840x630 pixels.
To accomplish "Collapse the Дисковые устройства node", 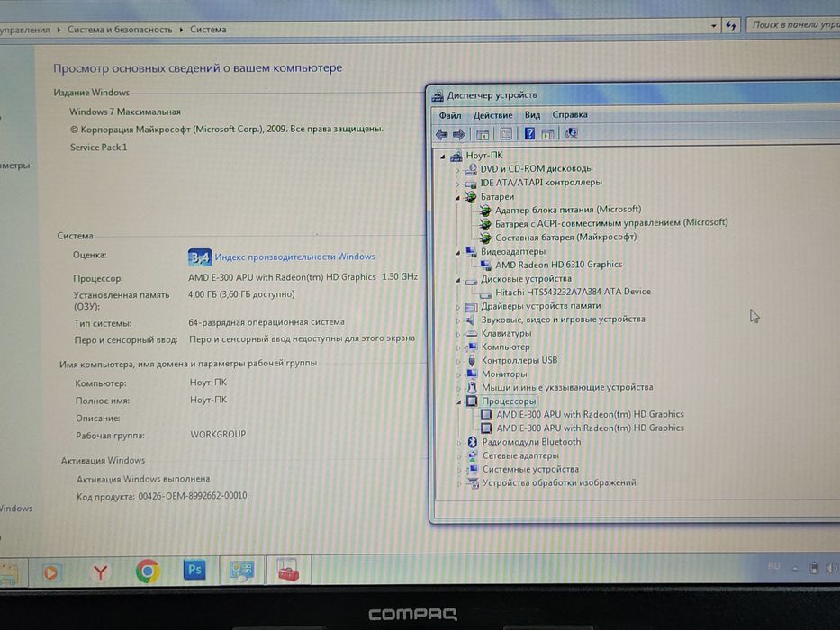I will pos(458,280).
